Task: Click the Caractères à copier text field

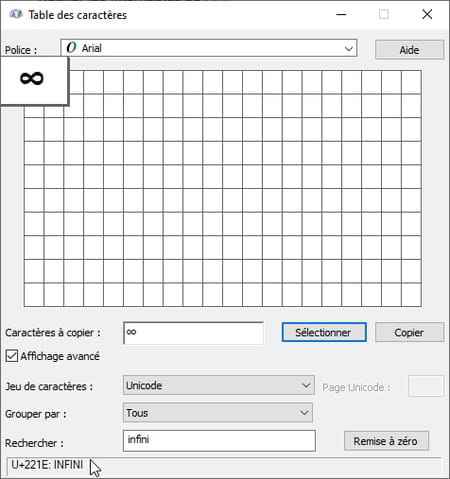Action: point(193,333)
